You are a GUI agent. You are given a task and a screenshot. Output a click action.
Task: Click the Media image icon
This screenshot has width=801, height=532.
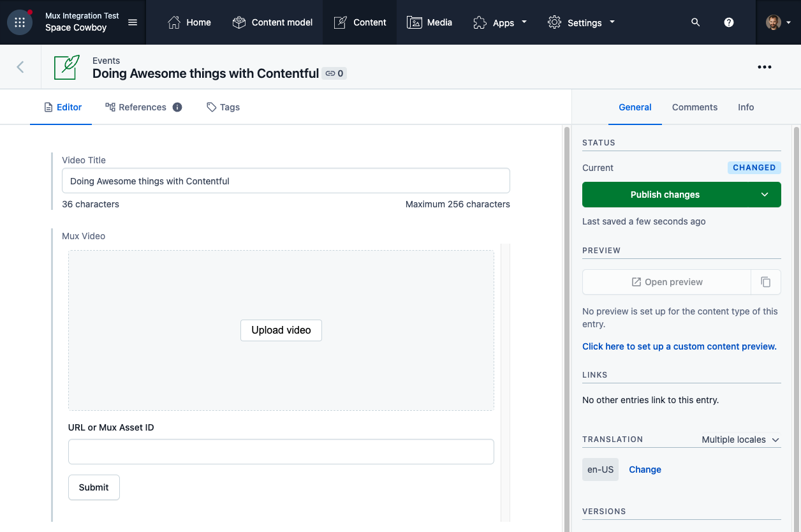point(415,22)
